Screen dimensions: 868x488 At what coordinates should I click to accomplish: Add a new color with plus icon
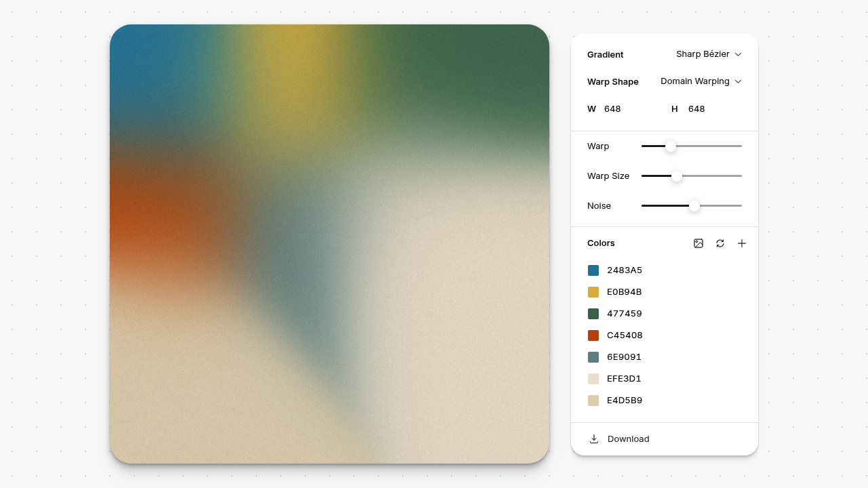click(x=742, y=243)
